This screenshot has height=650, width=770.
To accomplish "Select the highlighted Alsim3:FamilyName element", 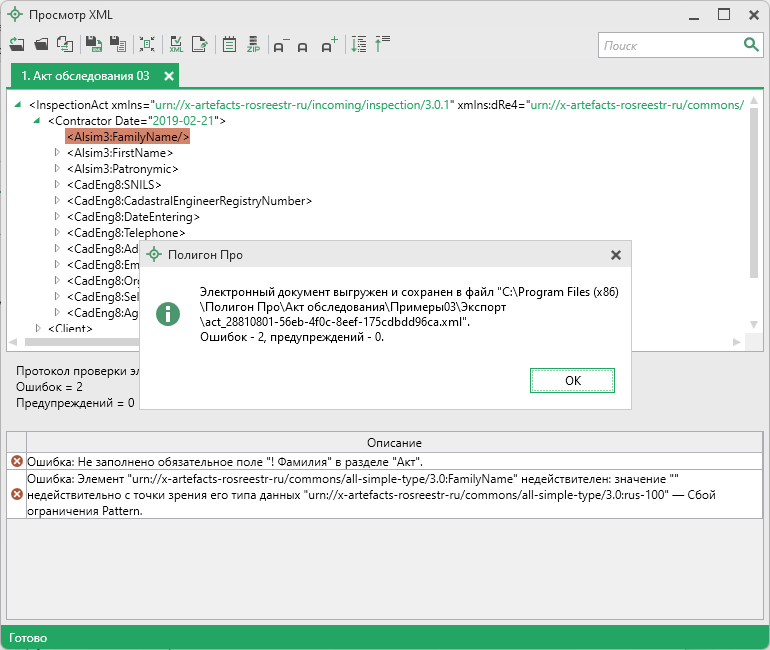I will pyautogui.click(x=127, y=137).
